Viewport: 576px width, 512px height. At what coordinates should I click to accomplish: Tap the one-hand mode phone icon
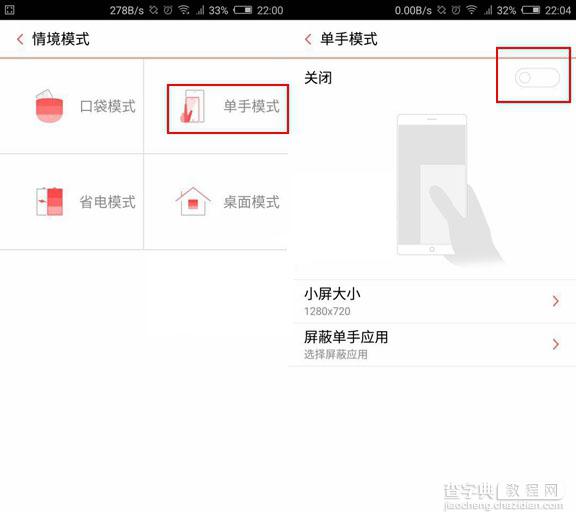[x=192, y=106]
